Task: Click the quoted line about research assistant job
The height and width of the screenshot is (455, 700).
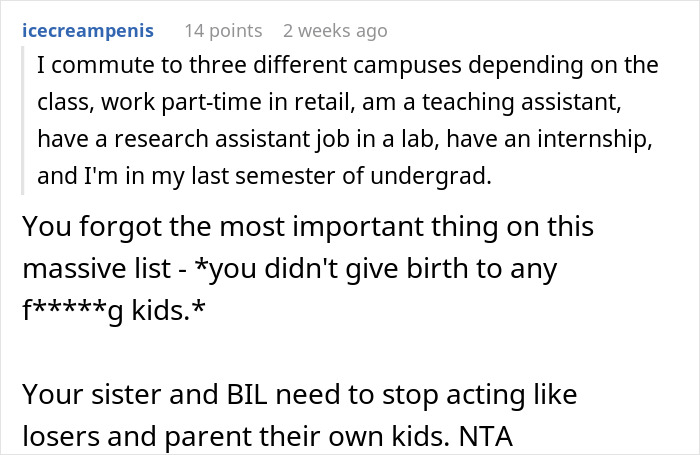Action: [x=345, y=139]
